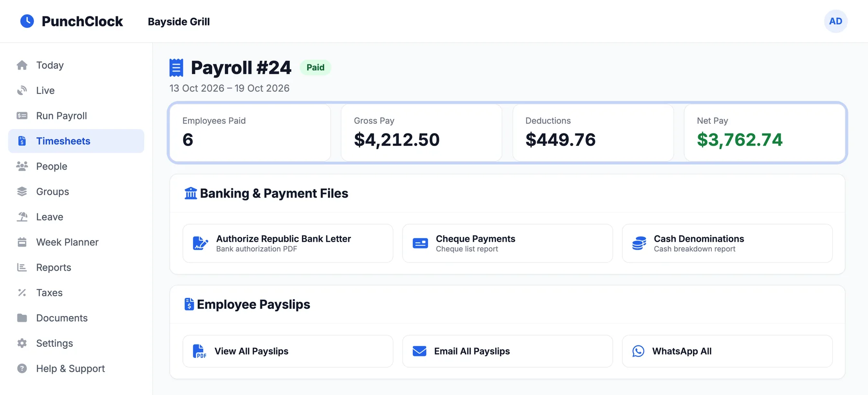Click the bank building icon in Banking header
The image size is (868, 395).
coord(191,193)
